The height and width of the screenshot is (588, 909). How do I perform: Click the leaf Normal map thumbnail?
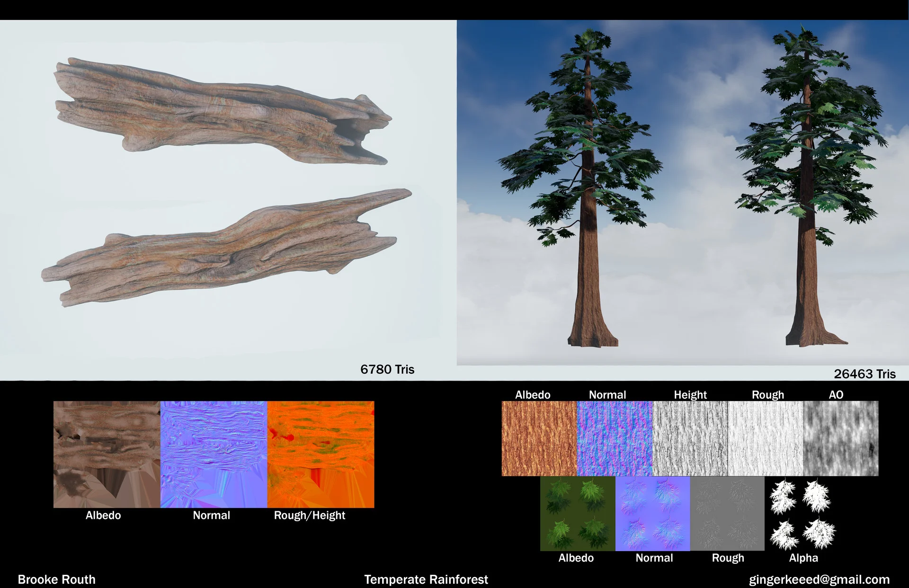point(652,514)
